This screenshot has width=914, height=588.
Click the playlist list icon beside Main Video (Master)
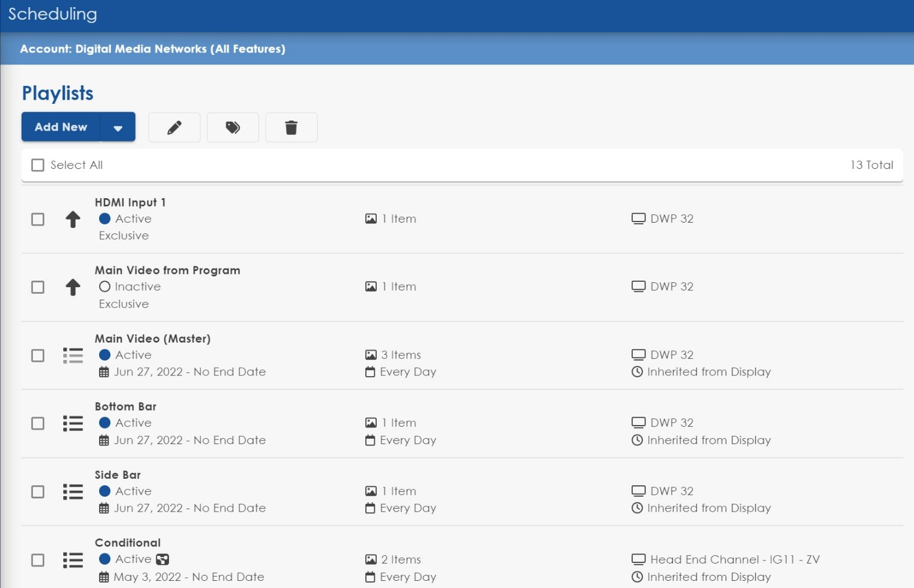click(72, 355)
